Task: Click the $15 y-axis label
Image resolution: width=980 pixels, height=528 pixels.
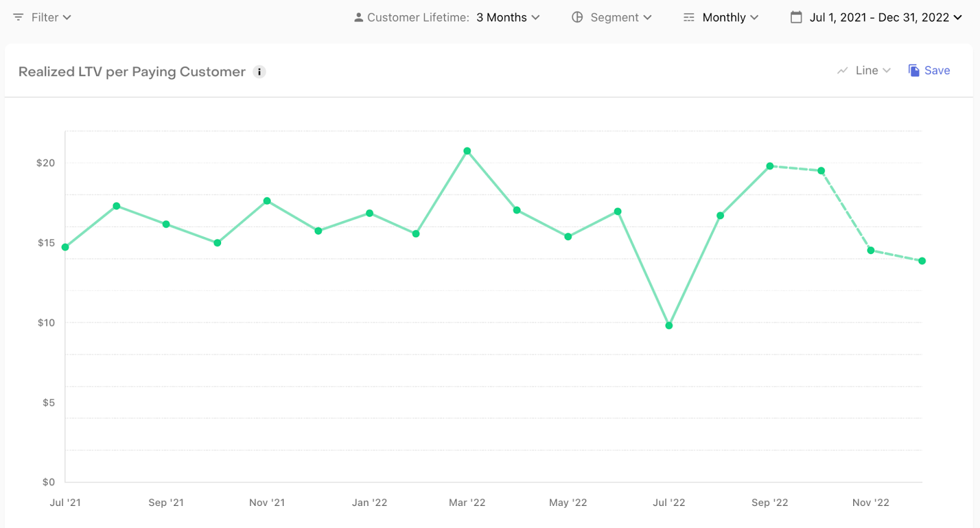Action: [x=46, y=243]
